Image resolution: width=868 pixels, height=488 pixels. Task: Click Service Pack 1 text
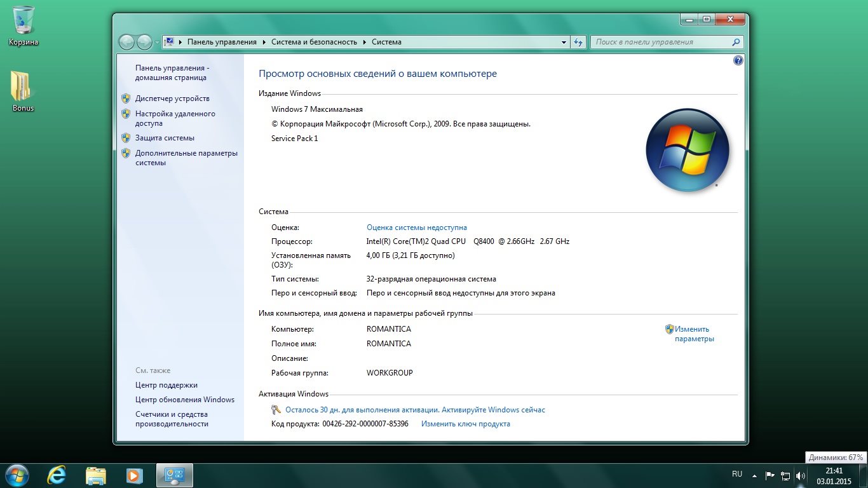pos(294,139)
